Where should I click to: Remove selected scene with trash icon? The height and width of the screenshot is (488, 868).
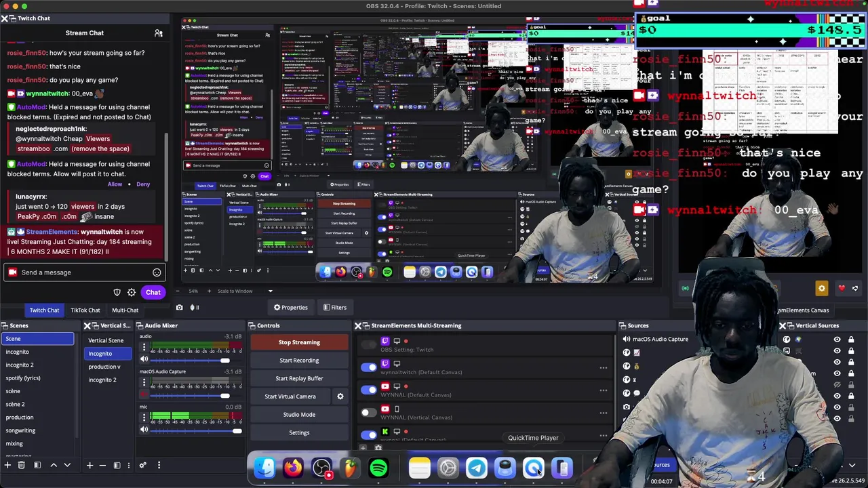click(21, 465)
